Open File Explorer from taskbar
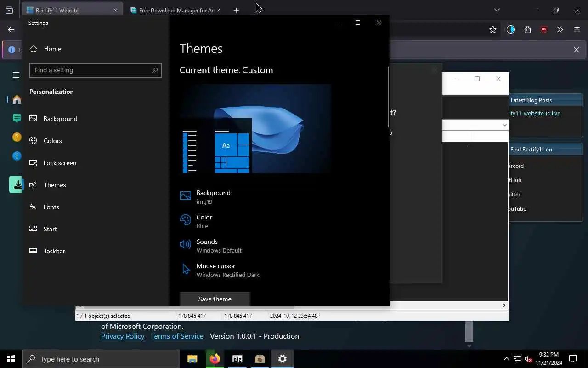Screen dimensions: 588x368 tap(192, 359)
